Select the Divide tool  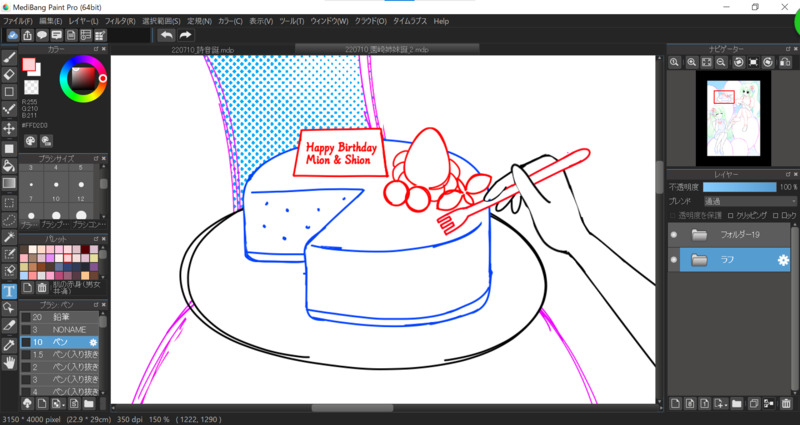click(9, 325)
